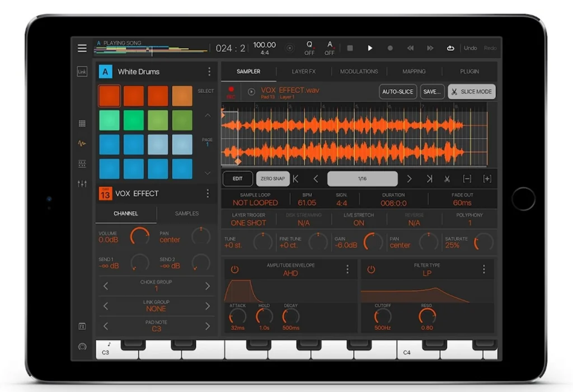573x392 pixels.
Task: Click the zoom out [-] icon
Action: click(467, 178)
